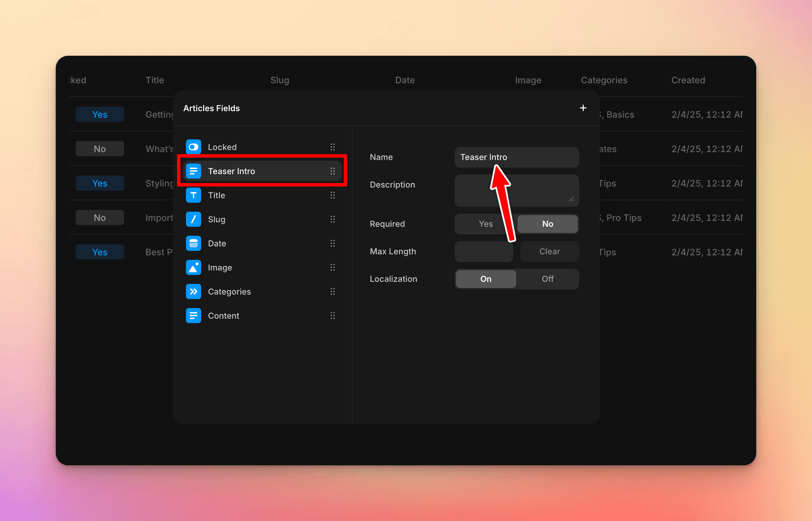Select the Locked toggle field icon
The width and height of the screenshot is (812, 521).
click(x=193, y=147)
